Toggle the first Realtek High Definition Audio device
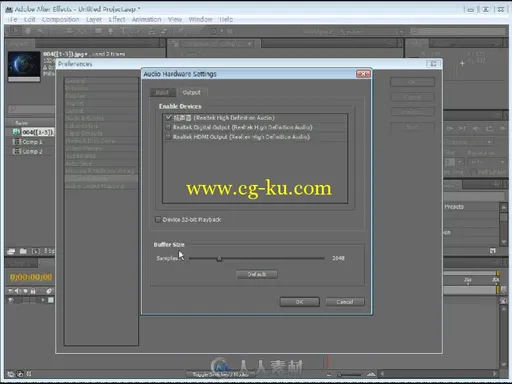This screenshot has height=384, width=512. coord(168,117)
